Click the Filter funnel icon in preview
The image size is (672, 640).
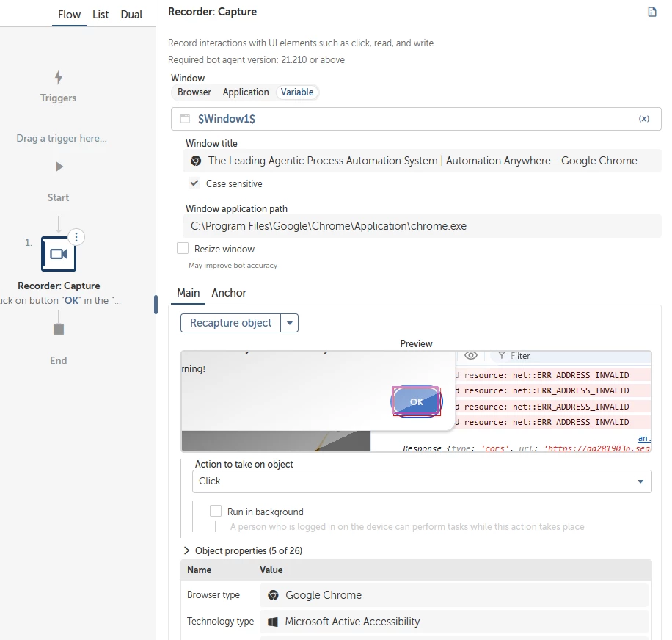(501, 355)
